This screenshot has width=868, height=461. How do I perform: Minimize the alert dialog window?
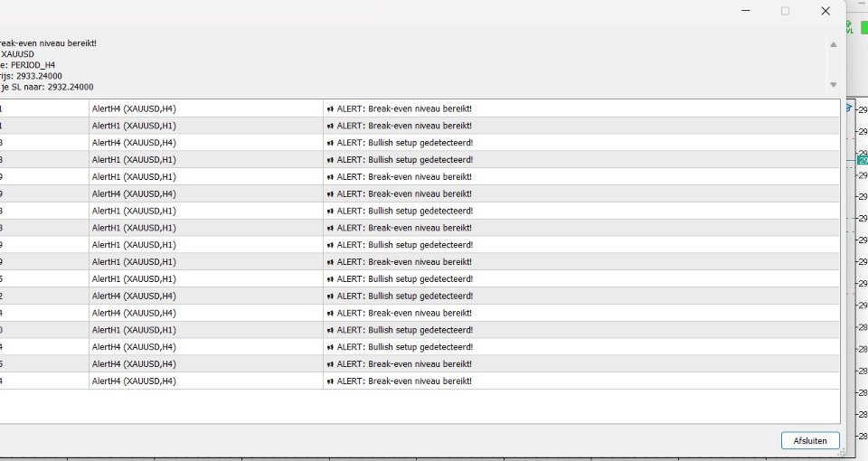tap(746, 11)
